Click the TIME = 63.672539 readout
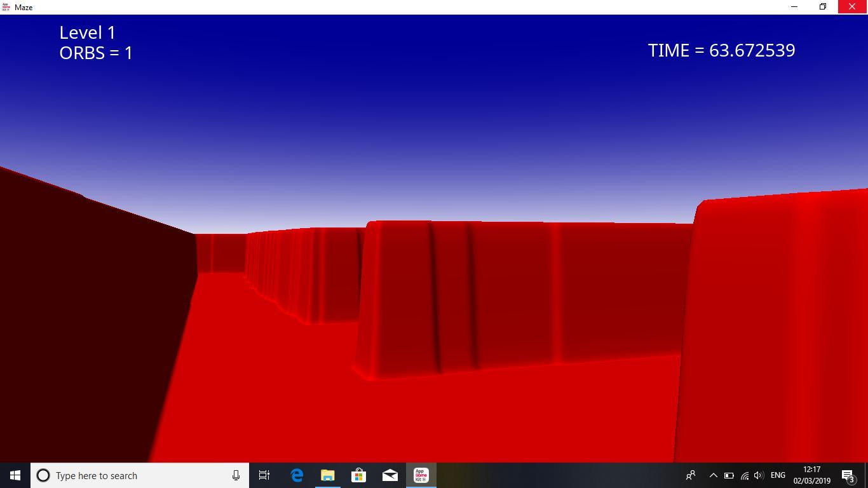Image resolution: width=868 pixels, height=488 pixels. 721,50
